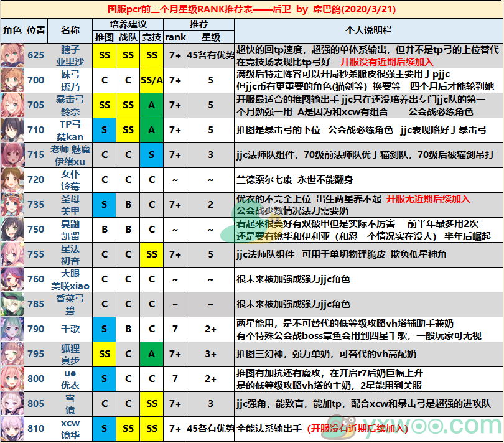Click position number 785
Image resolution: width=504 pixels, height=443 pixels.
click(x=35, y=304)
